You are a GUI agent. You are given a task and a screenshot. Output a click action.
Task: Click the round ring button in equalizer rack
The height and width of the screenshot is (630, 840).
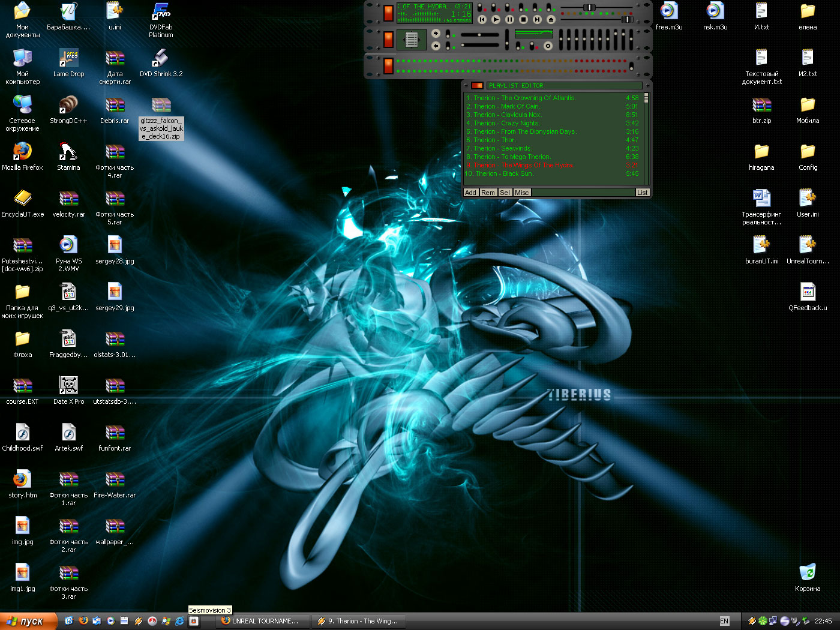coord(548,46)
